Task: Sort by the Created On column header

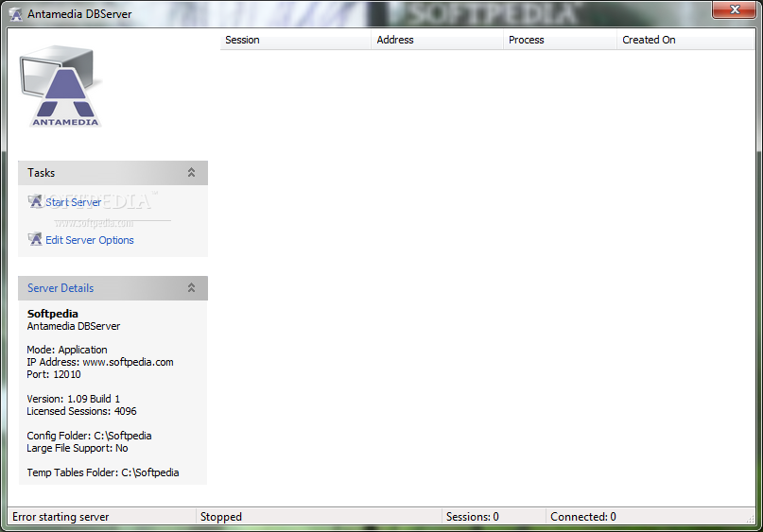Action: (x=685, y=40)
